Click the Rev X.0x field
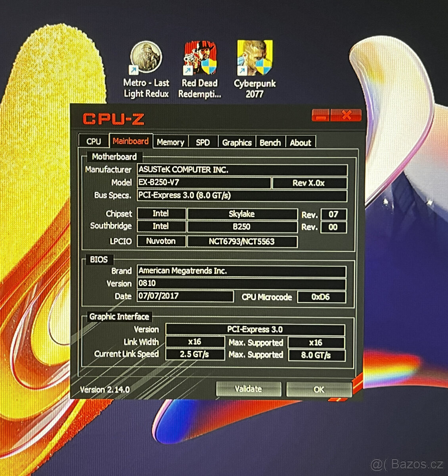Image resolution: width=448 pixels, height=476 pixels. [310, 183]
